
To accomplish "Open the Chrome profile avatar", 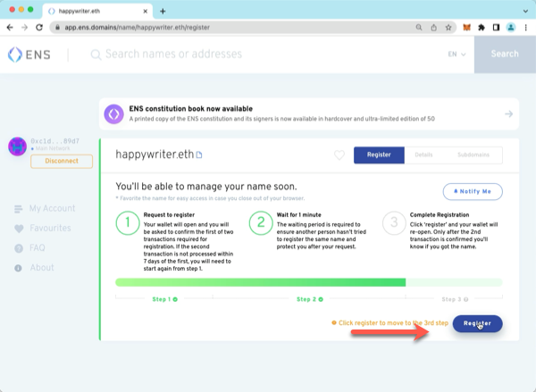I will [x=511, y=28].
